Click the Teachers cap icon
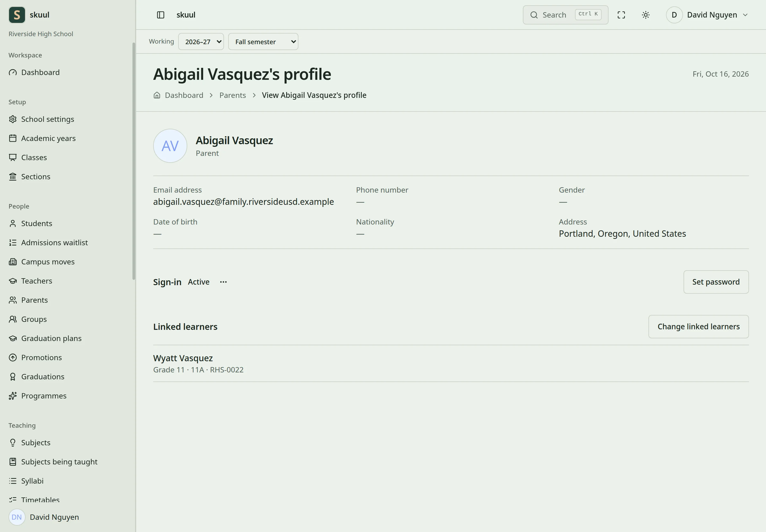The width and height of the screenshot is (766, 532). (x=13, y=281)
